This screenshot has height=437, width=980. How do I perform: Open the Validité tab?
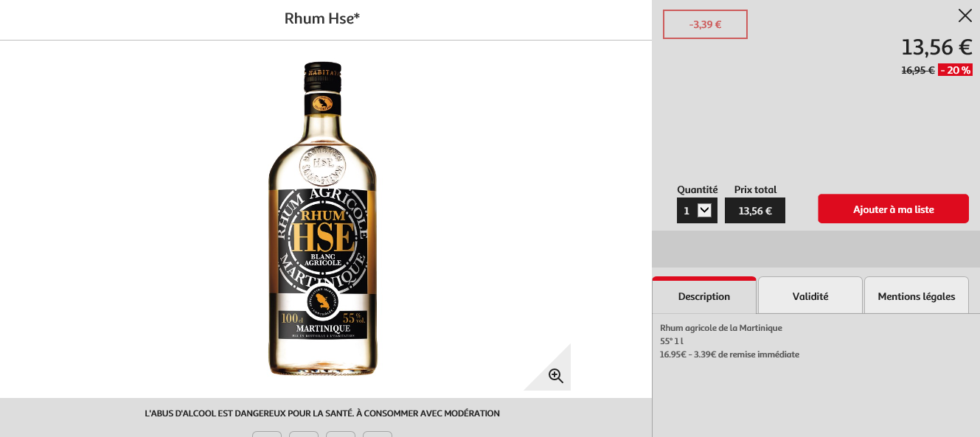pos(810,296)
